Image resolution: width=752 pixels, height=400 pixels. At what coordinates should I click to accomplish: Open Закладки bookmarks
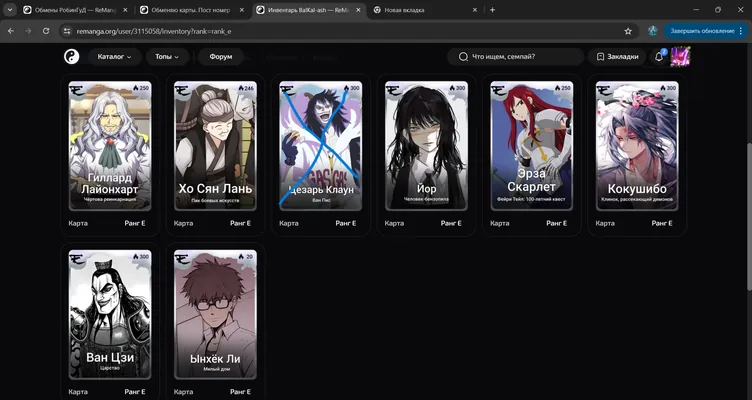[617, 57]
